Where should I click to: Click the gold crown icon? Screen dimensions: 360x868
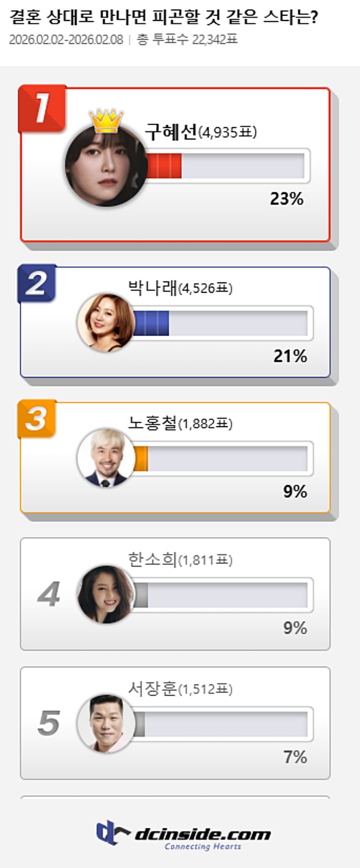pos(106,121)
